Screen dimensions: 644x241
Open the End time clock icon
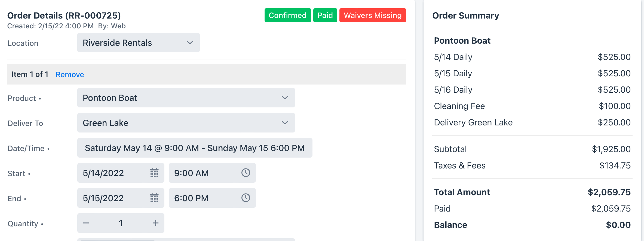tap(246, 198)
